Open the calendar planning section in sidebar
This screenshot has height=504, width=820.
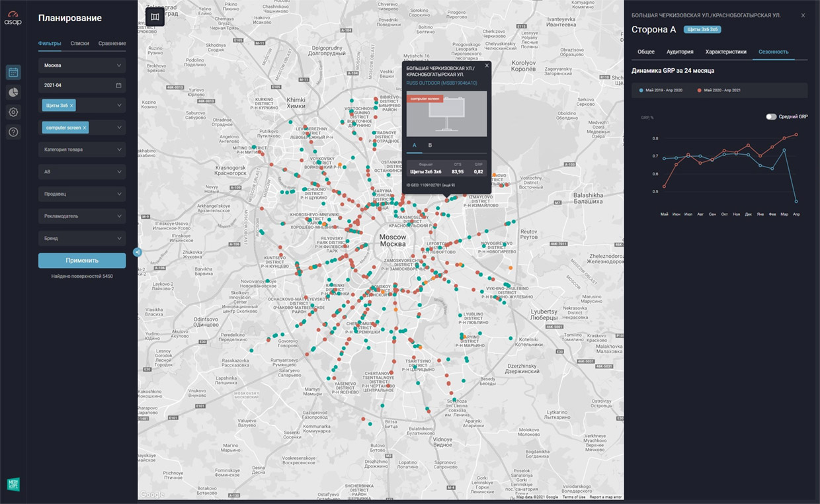coord(13,73)
